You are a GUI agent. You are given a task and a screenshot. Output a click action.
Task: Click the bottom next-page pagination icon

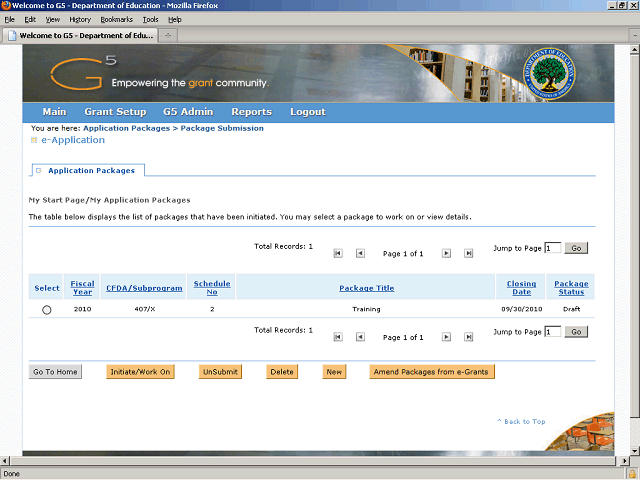447,337
